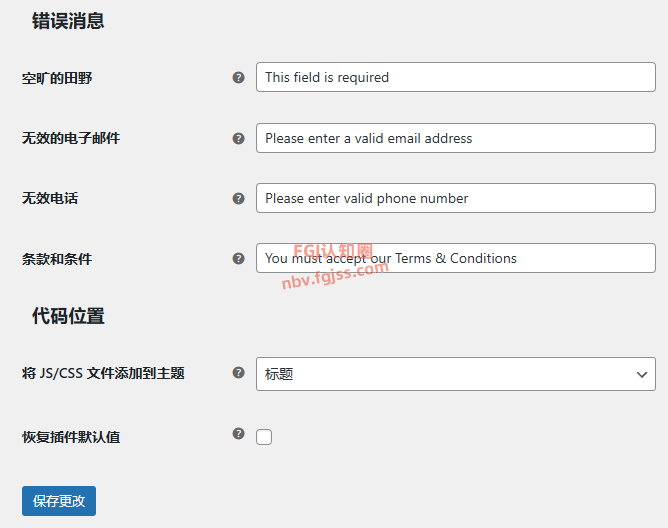668x528 pixels.
Task: Click the 条款和条件 label
Action: (x=57, y=258)
